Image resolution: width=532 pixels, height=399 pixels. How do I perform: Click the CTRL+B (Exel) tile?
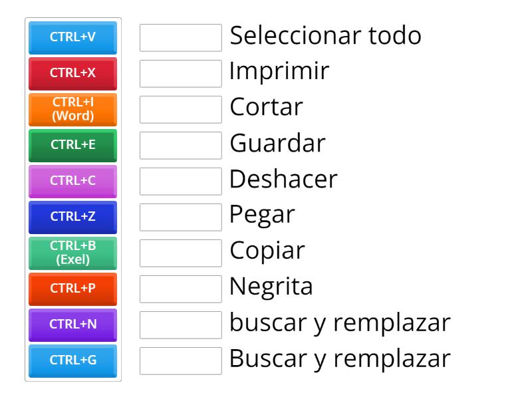[x=72, y=253]
